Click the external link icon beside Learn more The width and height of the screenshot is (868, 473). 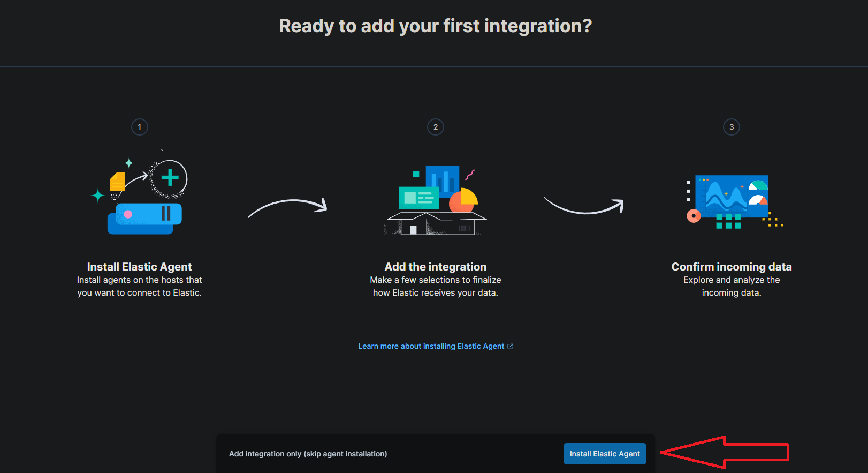tap(510, 347)
